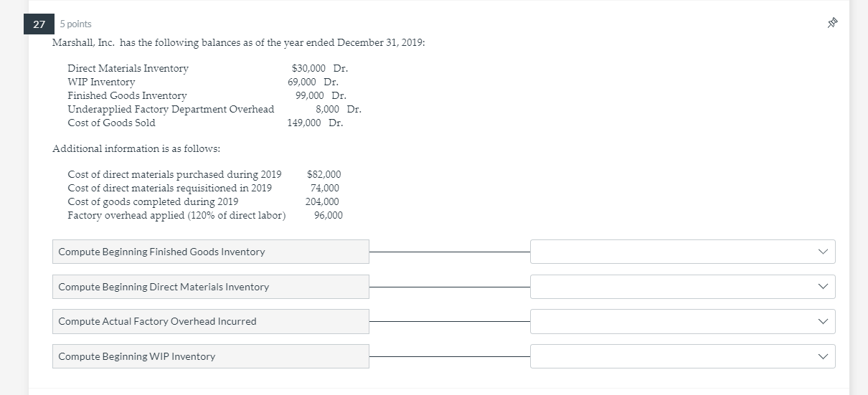This screenshot has height=395, width=868.
Task: Select the "Compute Beginning Direct Materials Inventory" prompt box
Action: pos(210,287)
